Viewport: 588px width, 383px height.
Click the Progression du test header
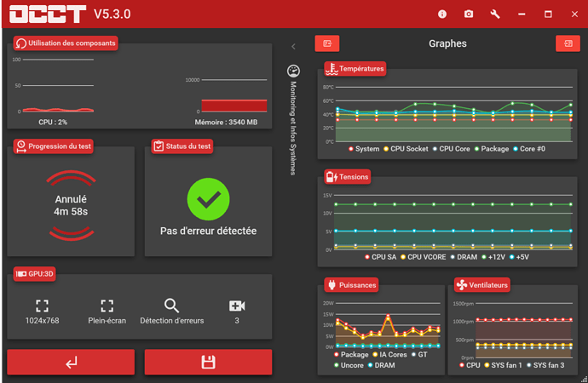point(53,146)
